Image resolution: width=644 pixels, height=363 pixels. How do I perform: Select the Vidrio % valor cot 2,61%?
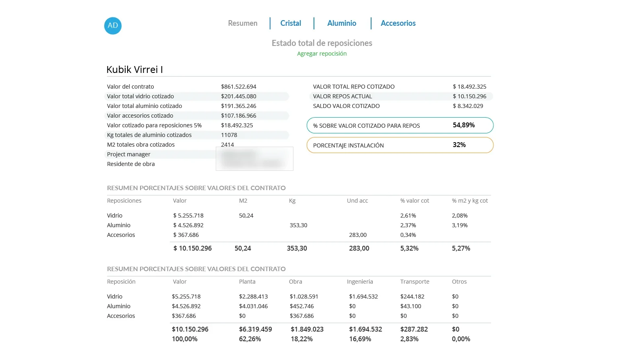408,216
